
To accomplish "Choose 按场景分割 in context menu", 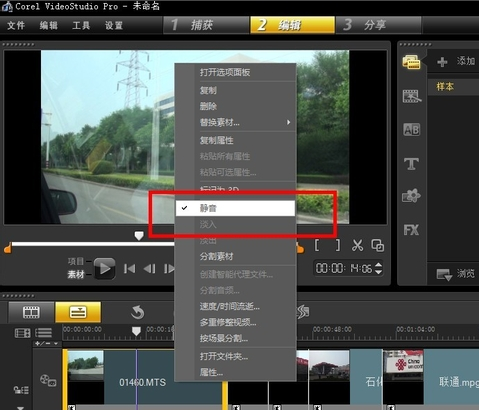I will click(224, 338).
